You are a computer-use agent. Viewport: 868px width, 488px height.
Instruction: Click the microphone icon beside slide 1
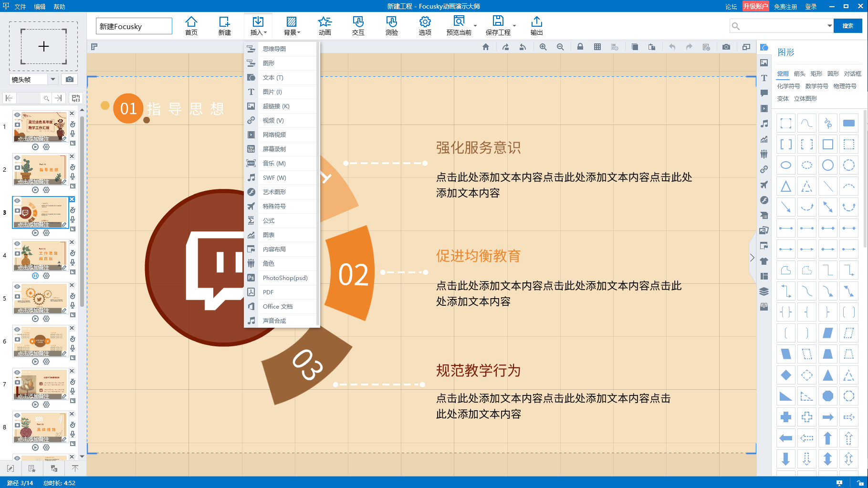73,134
